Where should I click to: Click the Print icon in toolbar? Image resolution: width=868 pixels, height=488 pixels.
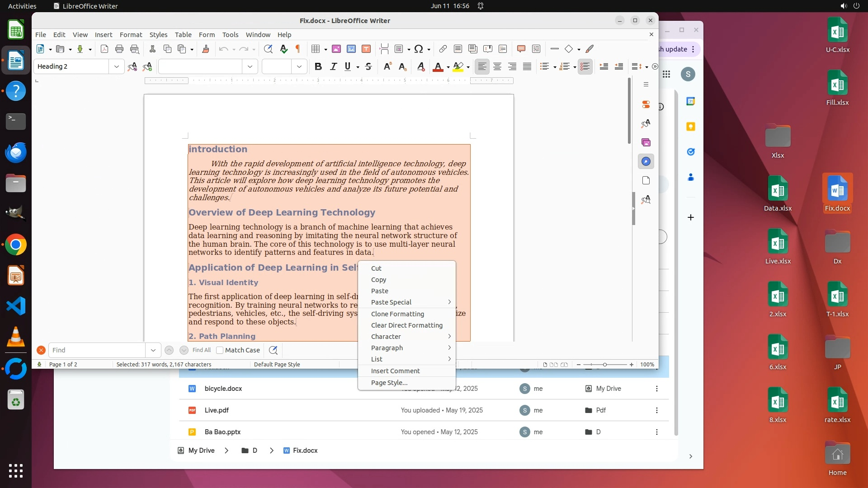click(119, 49)
